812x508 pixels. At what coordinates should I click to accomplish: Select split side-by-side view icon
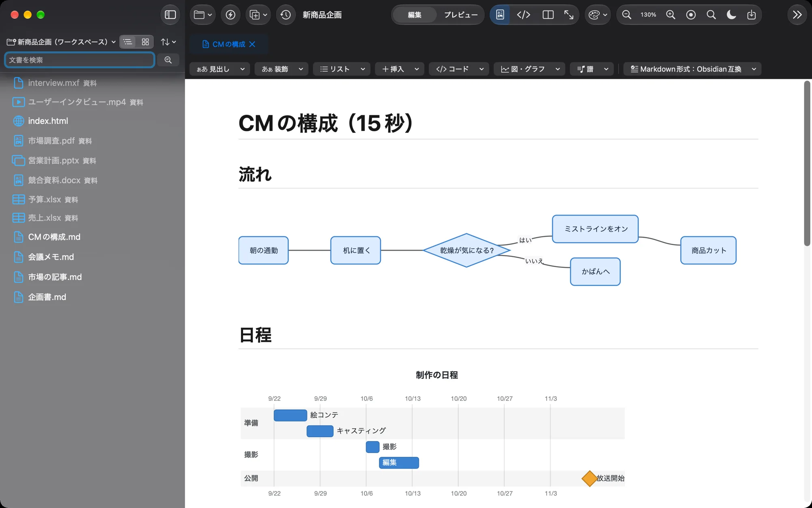click(548, 15)
